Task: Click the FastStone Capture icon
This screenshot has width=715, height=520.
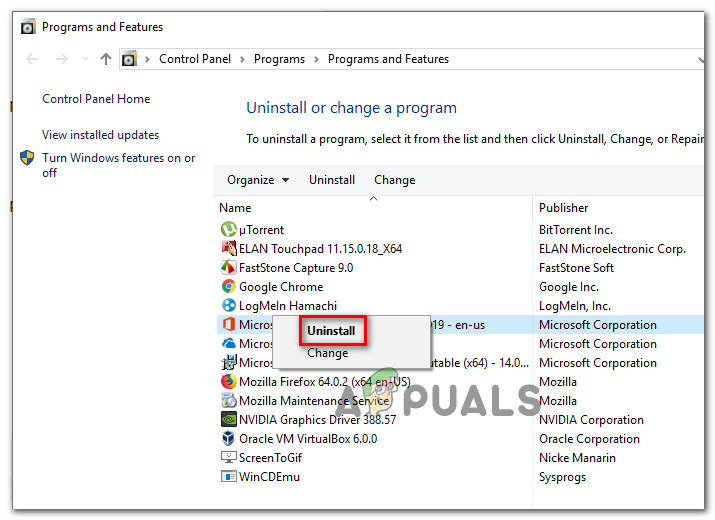Action: point(228,268)
